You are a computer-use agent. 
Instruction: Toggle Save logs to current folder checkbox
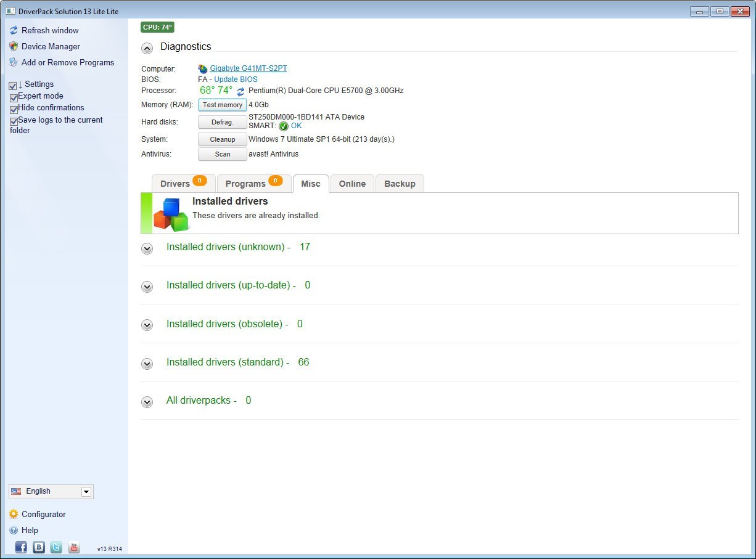pyautogui.click(x=14, y=121)
